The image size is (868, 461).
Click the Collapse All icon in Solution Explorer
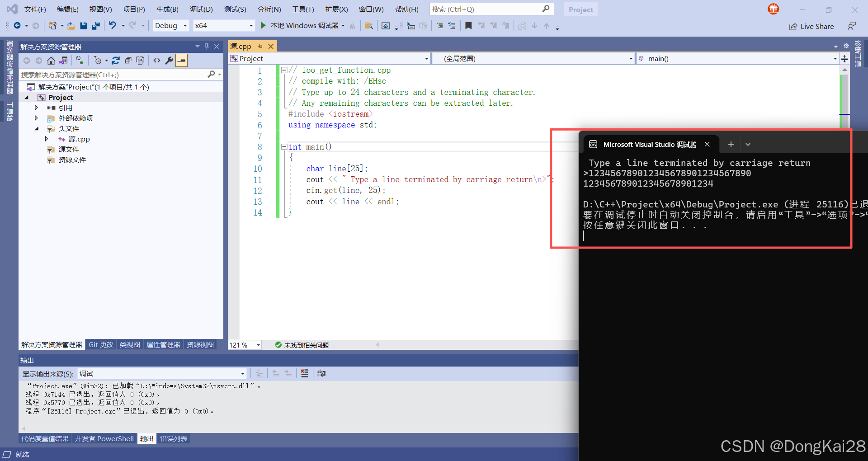[128, 60]
